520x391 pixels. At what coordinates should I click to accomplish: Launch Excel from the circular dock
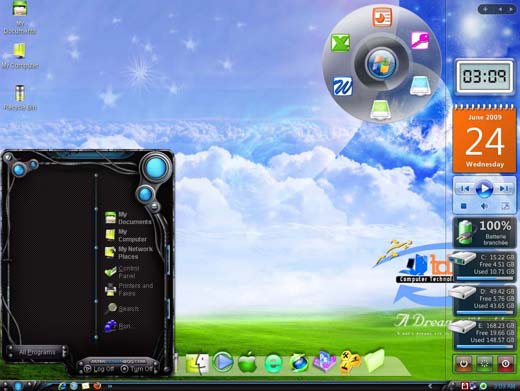[x=340, y=43]
